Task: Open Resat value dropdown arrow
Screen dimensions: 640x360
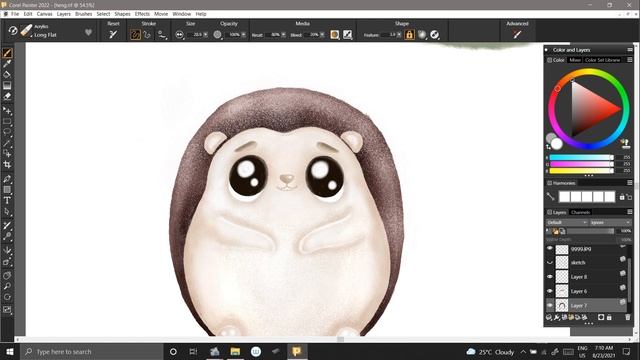Action: pos(284,35)
